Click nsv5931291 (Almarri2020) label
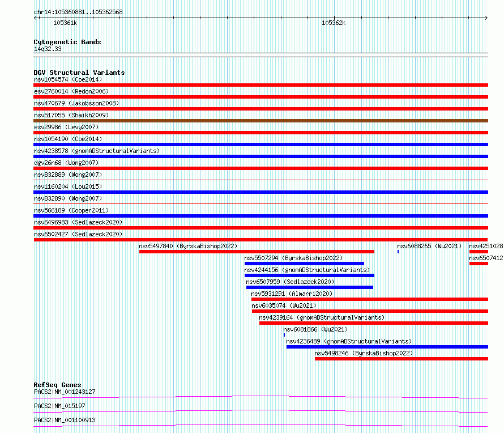 (292, 294)
